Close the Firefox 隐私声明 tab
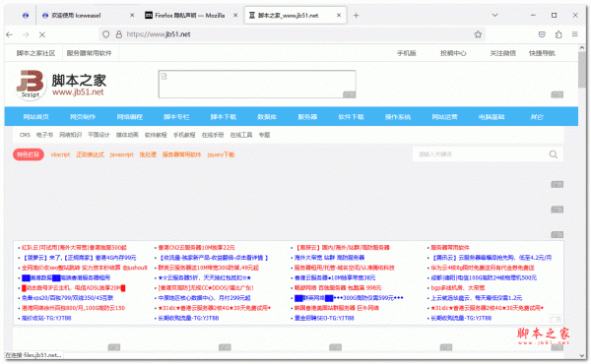The height and width of the screenshot is (364, 591). point(235,16)
